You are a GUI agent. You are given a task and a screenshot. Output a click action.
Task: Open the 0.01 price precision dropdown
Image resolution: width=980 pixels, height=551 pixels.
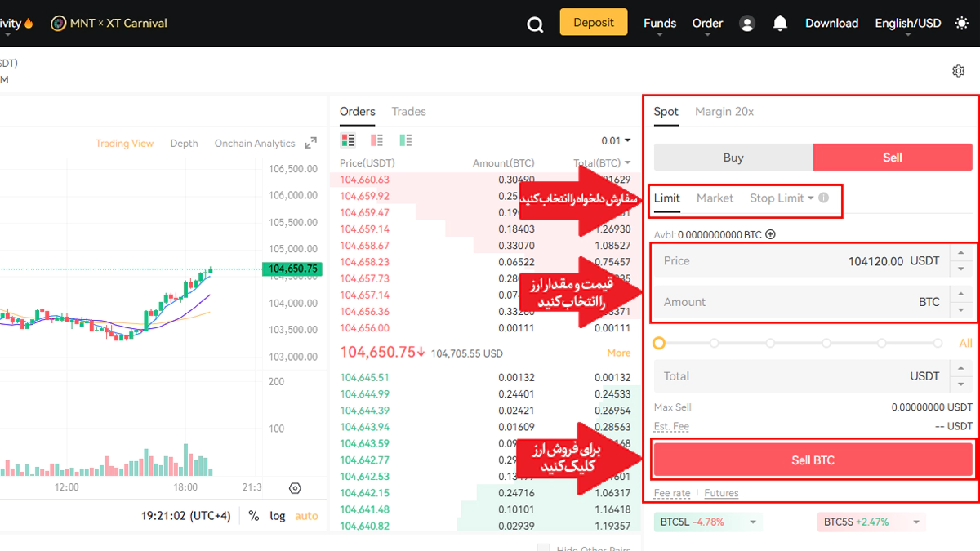click(616, 140)
